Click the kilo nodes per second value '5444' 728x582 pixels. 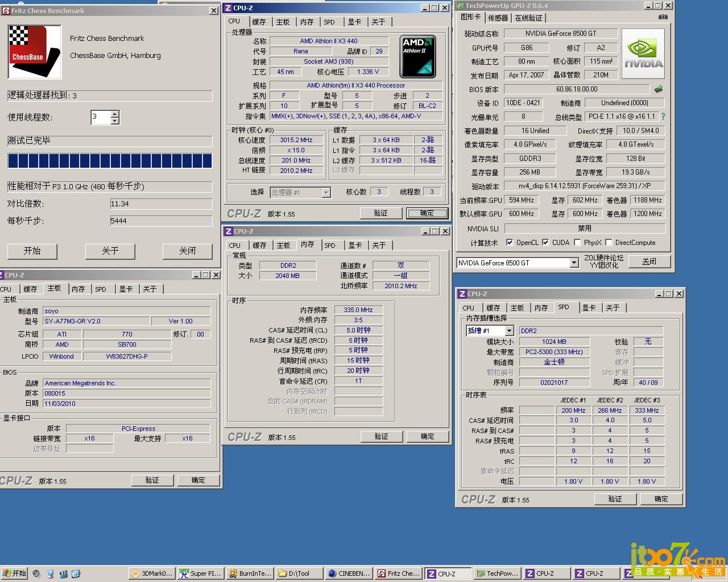tap(161, 221)
